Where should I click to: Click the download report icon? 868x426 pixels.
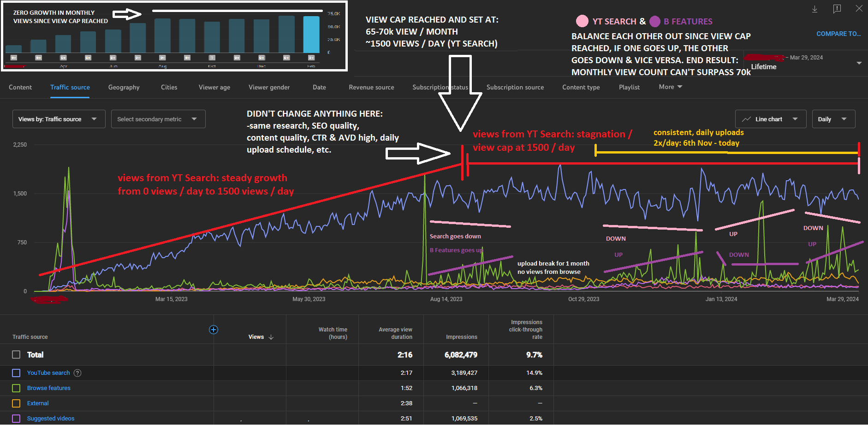(814, 9)
